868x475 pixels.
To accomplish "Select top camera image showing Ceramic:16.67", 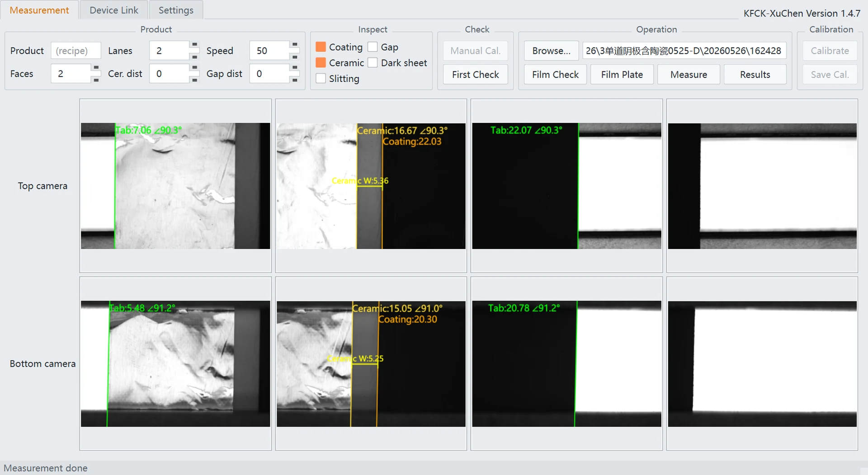I will pos(371,186).
